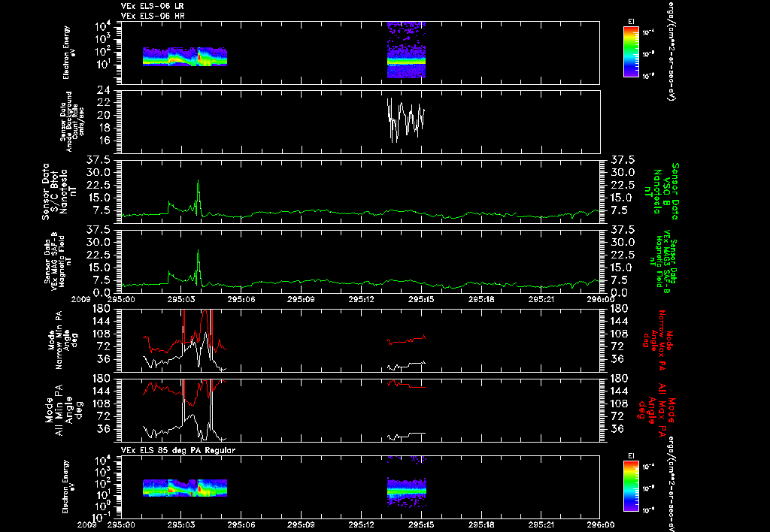770x532 pixels.
Task: Click the "295:21" tick on the middle time axis
Action: tap(541, 299)
